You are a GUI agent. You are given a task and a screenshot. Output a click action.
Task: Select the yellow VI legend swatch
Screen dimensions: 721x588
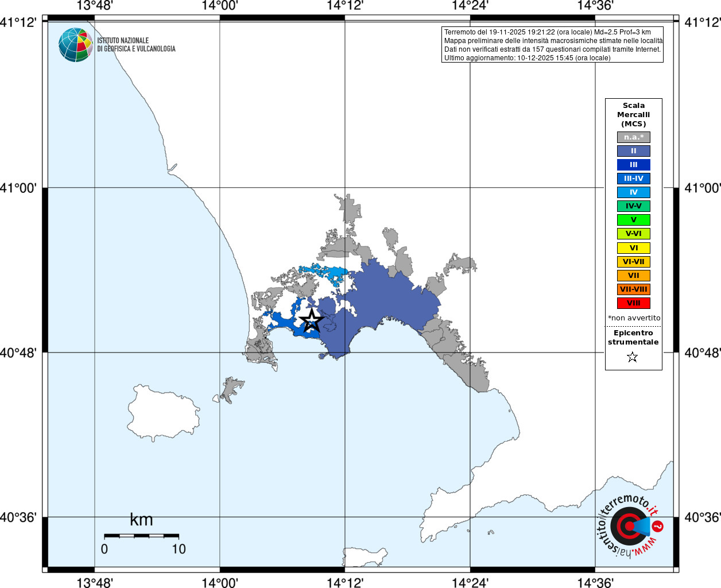coord(634,248)
